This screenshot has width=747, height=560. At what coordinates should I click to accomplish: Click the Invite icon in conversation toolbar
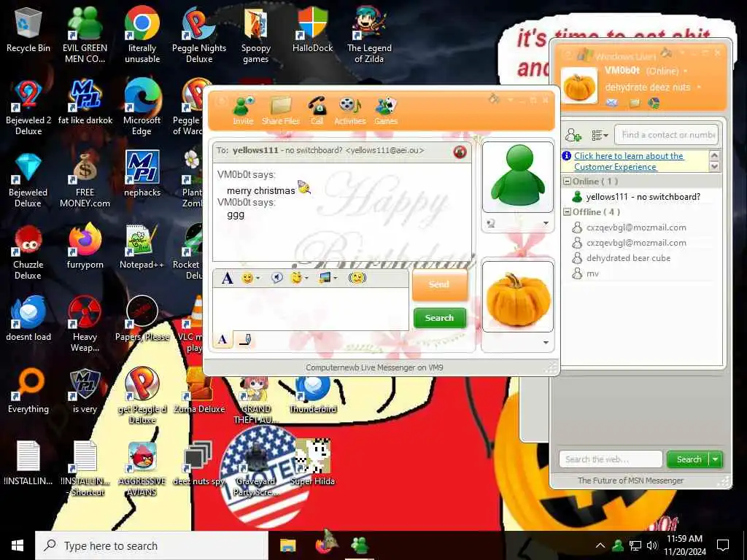(x=244, y=111)
